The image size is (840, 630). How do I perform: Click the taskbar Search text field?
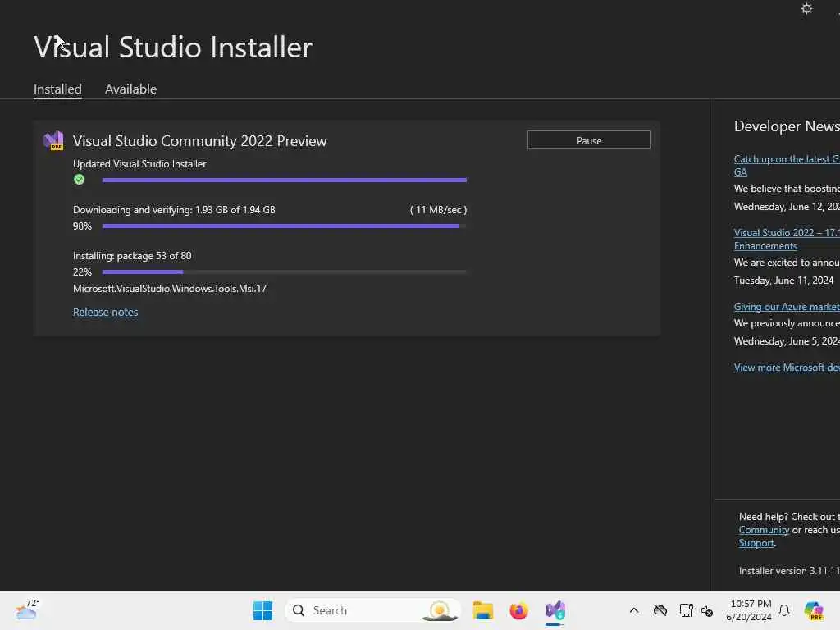pyautogui.click(x=372, y=610)
